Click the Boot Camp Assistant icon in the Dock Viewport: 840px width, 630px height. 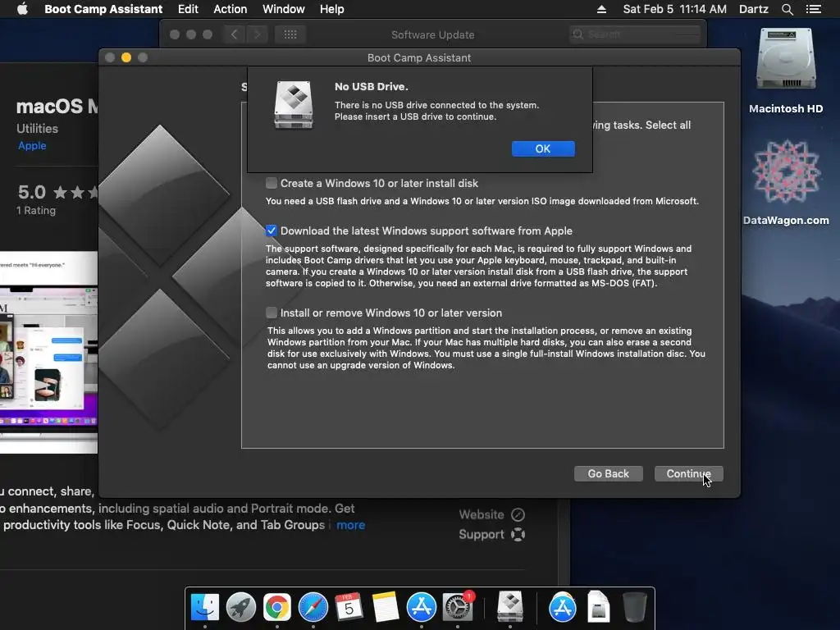pos(510,607)
